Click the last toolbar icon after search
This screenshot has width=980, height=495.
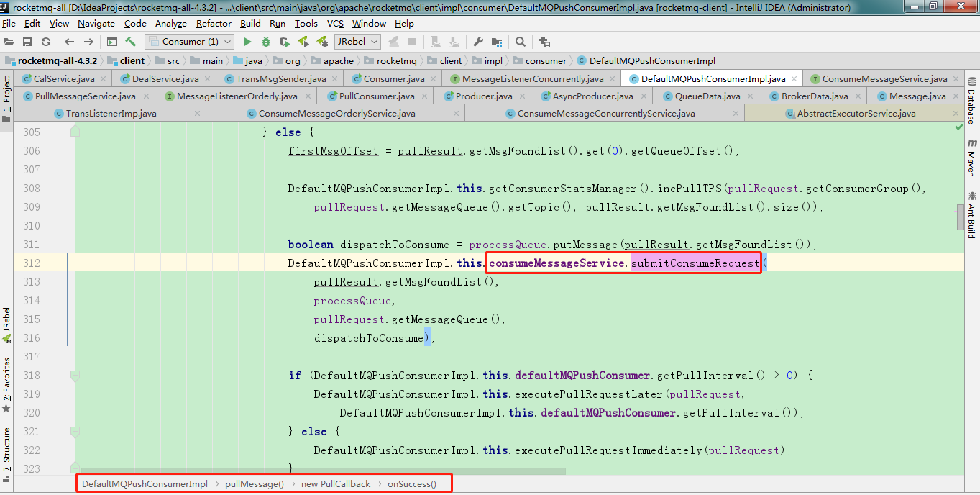coord(544,42)
